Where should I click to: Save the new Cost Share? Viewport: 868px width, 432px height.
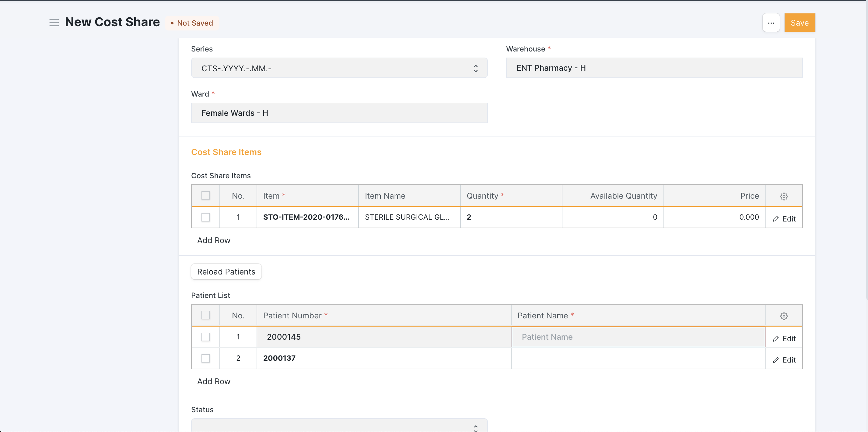[x=799, y=23]
